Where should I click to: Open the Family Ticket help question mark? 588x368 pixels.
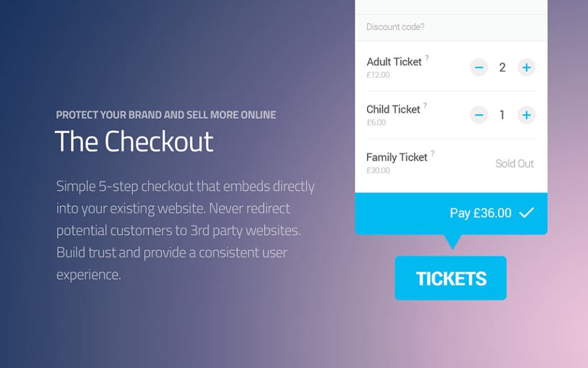coord(432,153)
